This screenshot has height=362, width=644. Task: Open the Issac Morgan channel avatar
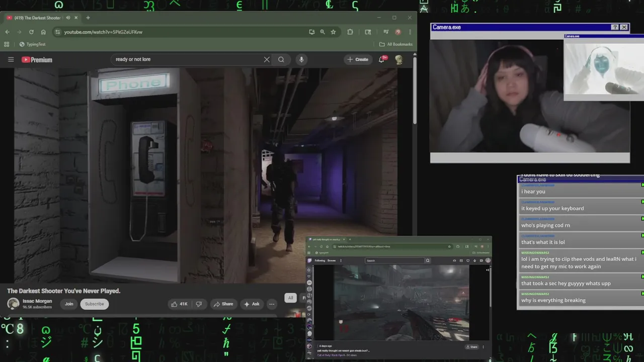click(x=13, y=304)
